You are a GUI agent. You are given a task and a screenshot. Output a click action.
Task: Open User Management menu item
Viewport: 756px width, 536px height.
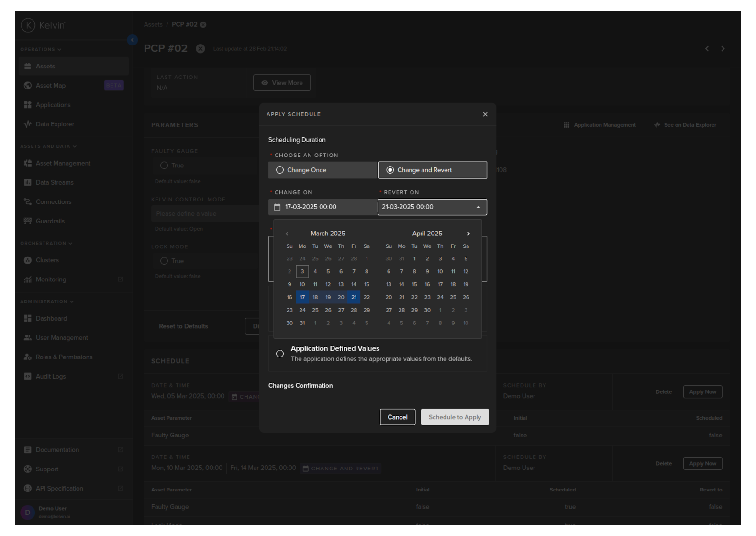coord(62,338)
